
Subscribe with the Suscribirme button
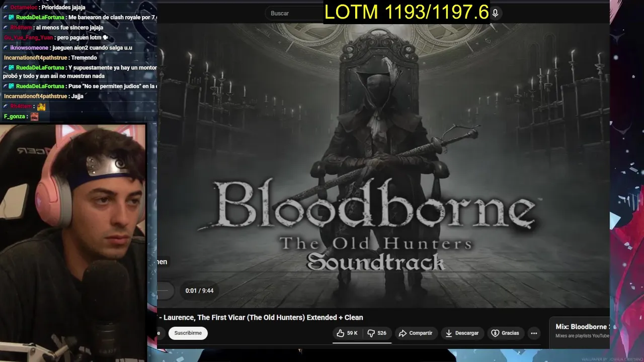(188, 333)
